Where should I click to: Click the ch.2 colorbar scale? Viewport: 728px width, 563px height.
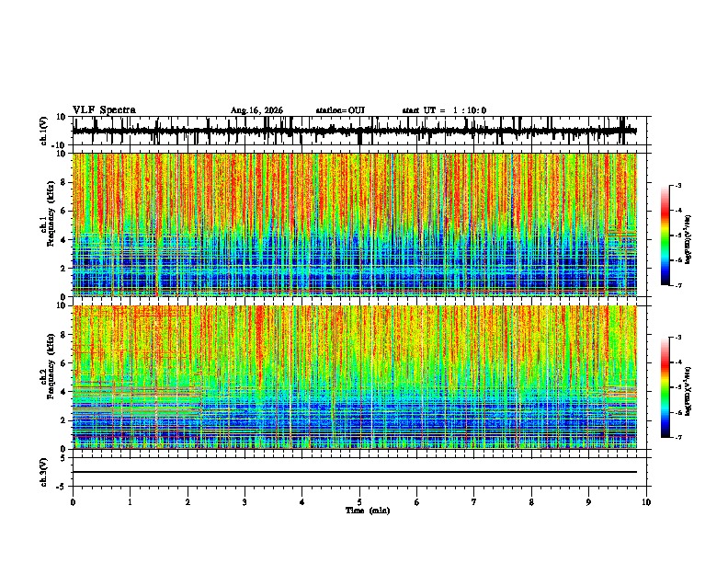[x=665, y=387]
